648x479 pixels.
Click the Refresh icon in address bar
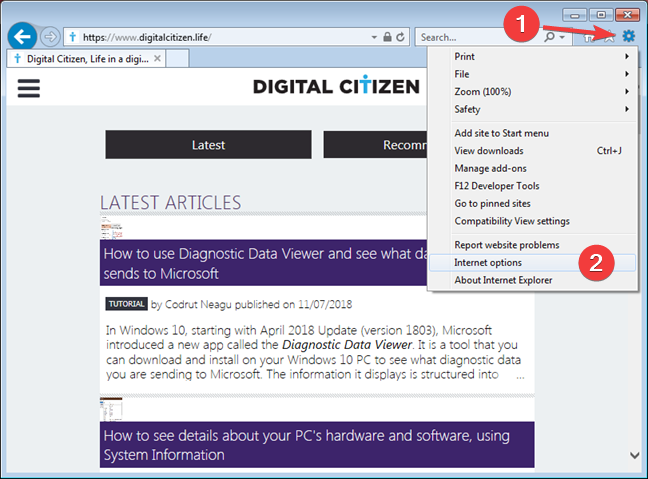pyautogui.click(x=400, y=37)
